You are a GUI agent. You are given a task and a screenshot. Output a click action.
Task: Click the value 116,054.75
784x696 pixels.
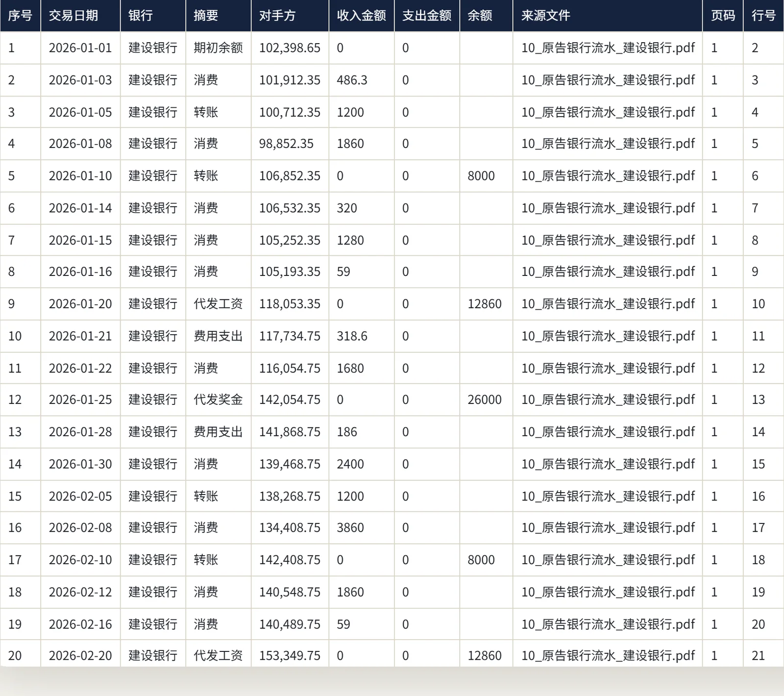tap(290, 368)
